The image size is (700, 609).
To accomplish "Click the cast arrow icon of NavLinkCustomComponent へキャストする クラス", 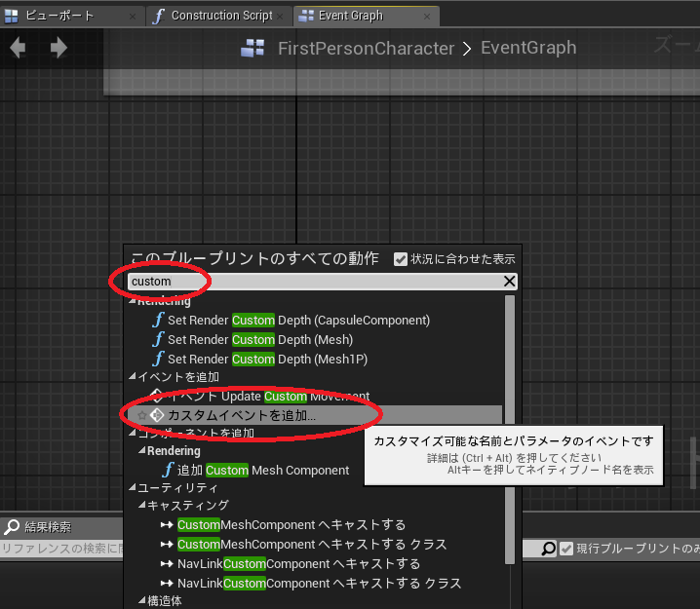I will pyautogui.click(x=167, y=583).
